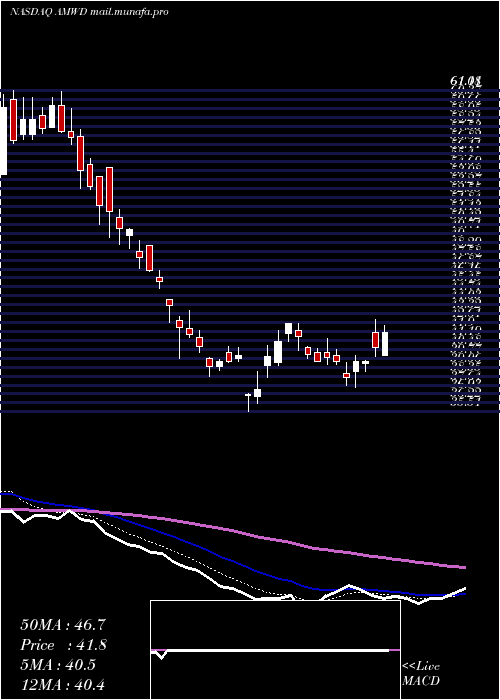Select the 50MA : 46.7 legend text
The image size is (500, 700).
pos(63,625)
